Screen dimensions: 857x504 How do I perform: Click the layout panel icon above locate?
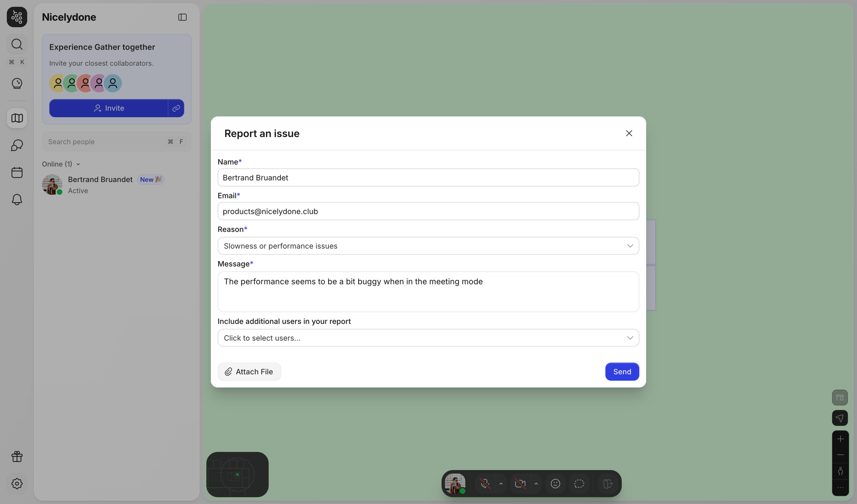click(840, 398)
